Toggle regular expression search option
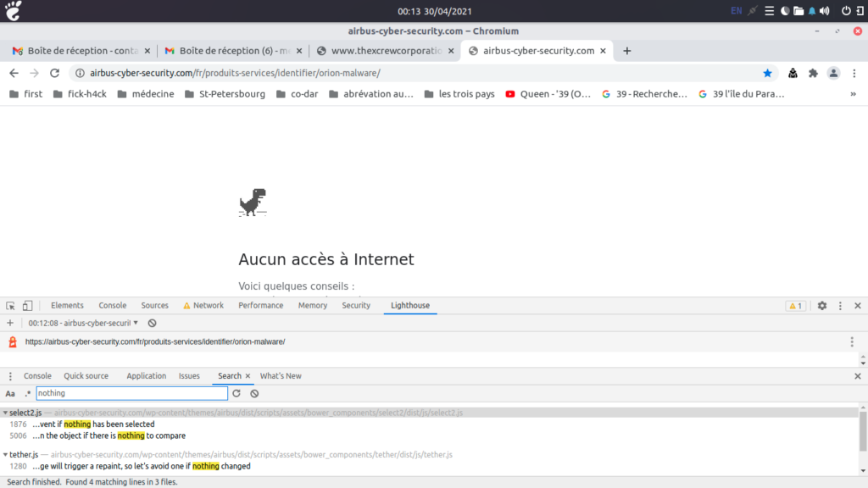 28,393
